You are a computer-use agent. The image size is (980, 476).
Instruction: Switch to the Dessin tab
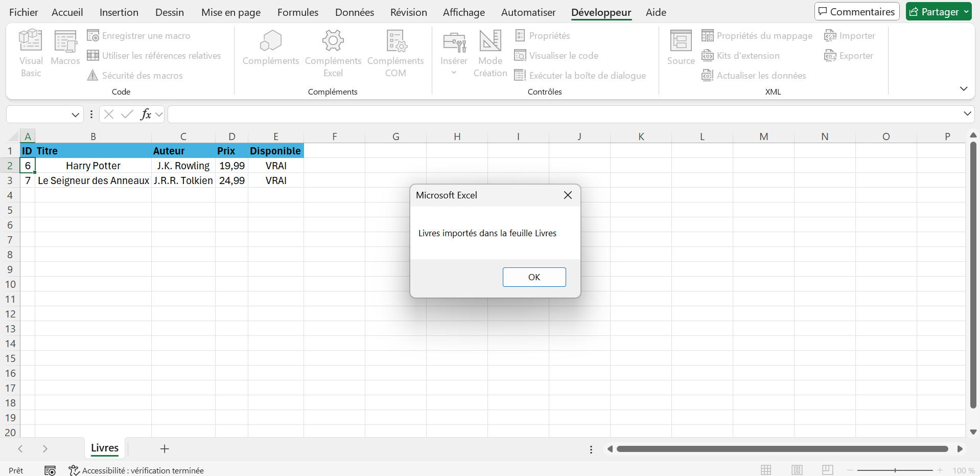(x=169, y=12)
